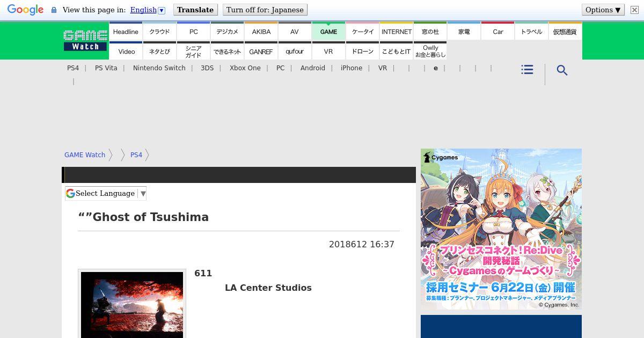Image resolution: width=644 pixels, height=338 pixels.
Task: Click PS4 breadcrumb link
Action: point(136,155)
